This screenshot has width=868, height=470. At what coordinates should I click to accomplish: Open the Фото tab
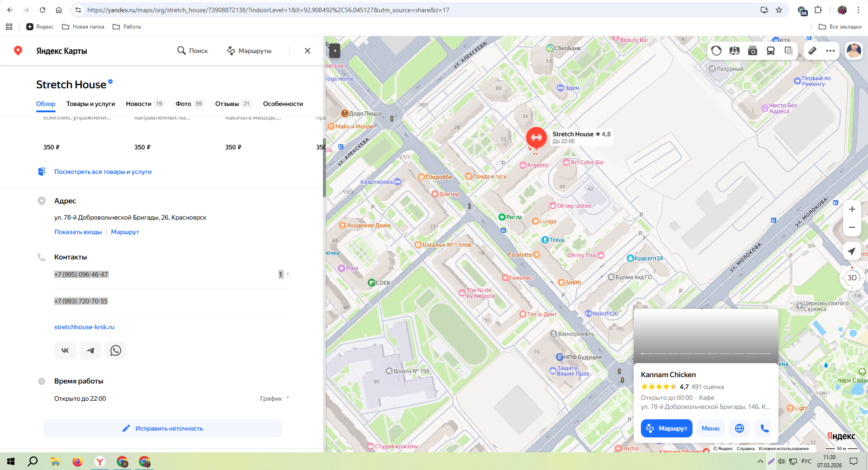pos(183,104)
